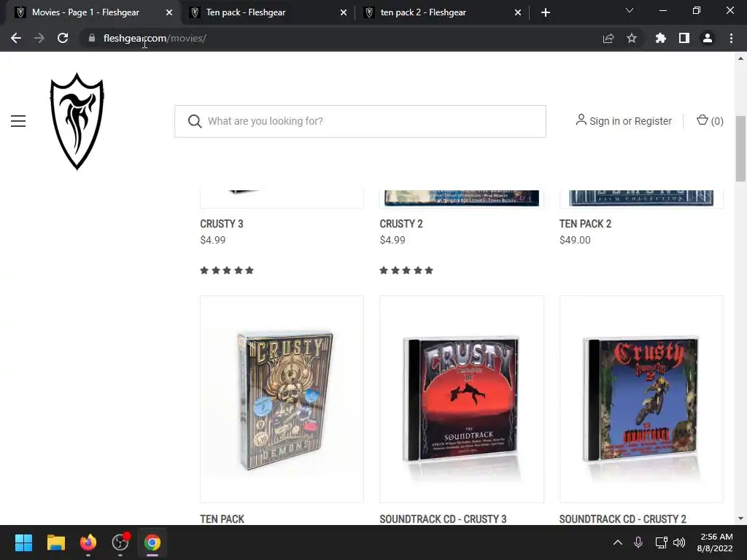Image resolution: width=747 pixels, height=560 pixels.
Task: Click the CRUSTY 2 star rating
Action: click(406, 271)
